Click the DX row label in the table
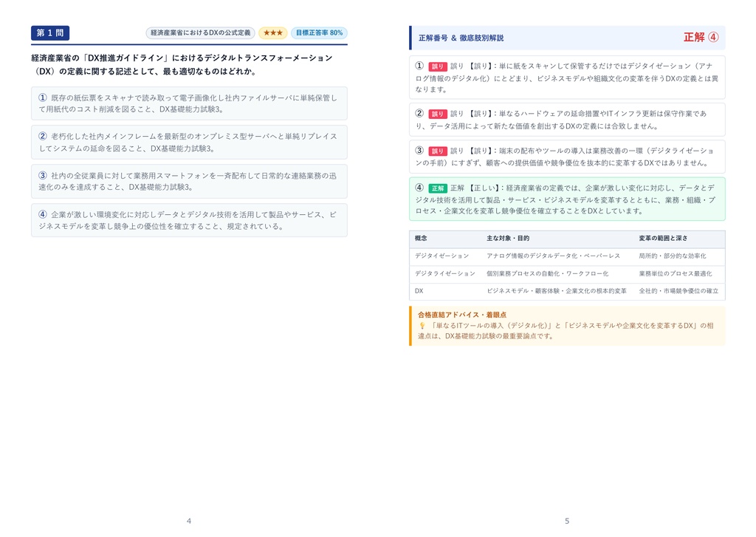The height and width of the screenshot is (537, 756). click(x=419, y=291)
